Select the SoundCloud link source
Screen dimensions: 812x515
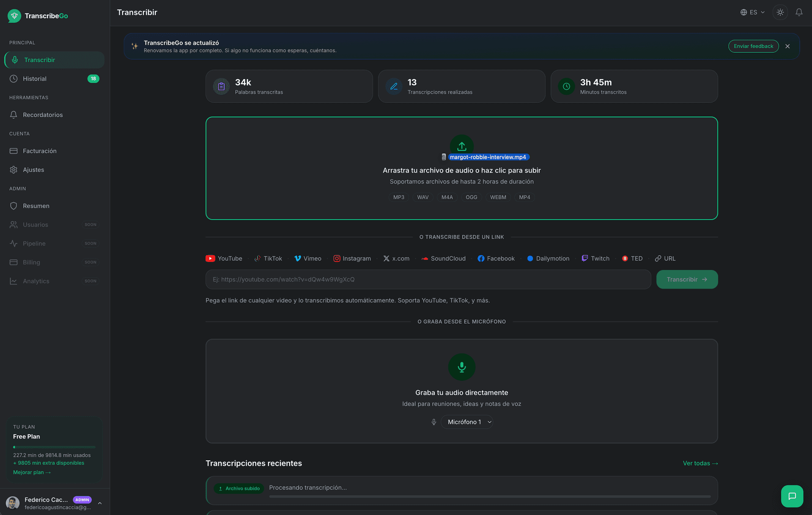443,259
